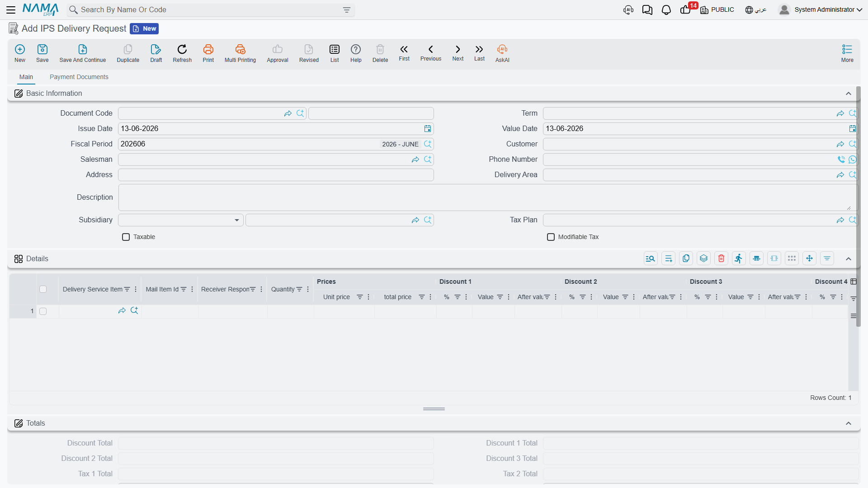Click the Details search rows icon

click(x=651, y=258)
